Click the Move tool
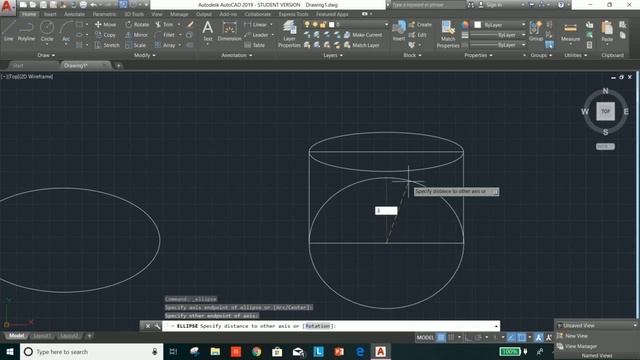Screen dimensions: 640x360 105,24
